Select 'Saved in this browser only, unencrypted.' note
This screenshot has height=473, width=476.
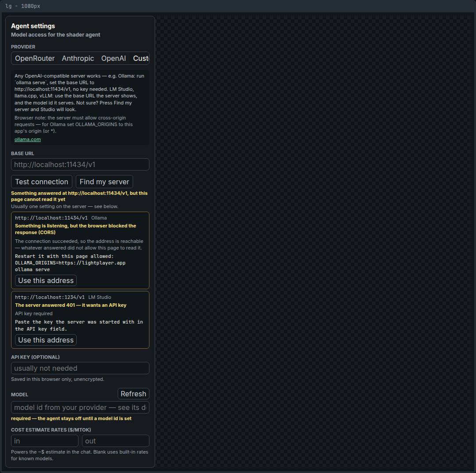[58, 379]
